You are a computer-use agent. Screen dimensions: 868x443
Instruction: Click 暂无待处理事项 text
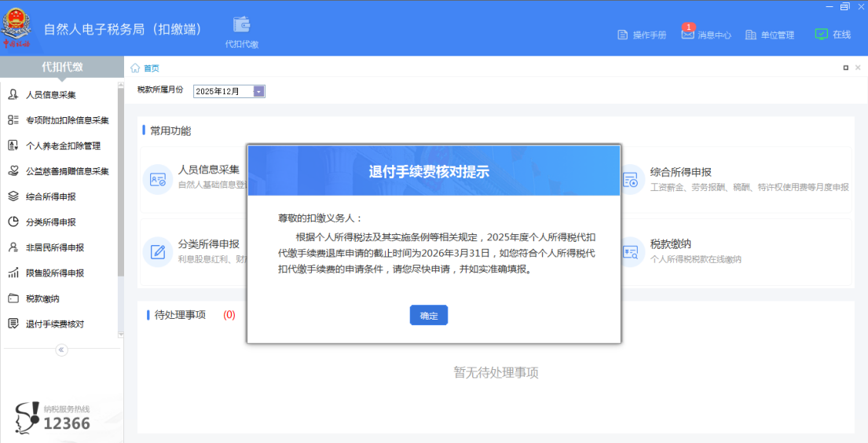[496, 372]
